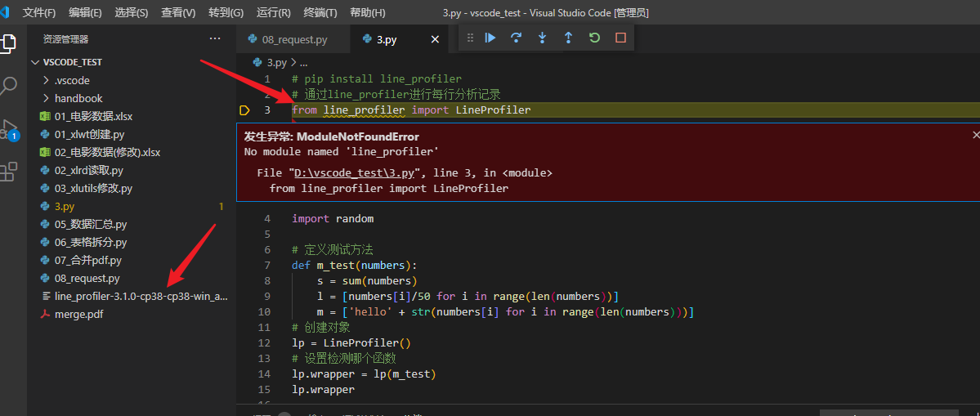The height and width of the screenshot is (416, 980).
Task: Click the Step Out debug button
Action: [568, 38]
